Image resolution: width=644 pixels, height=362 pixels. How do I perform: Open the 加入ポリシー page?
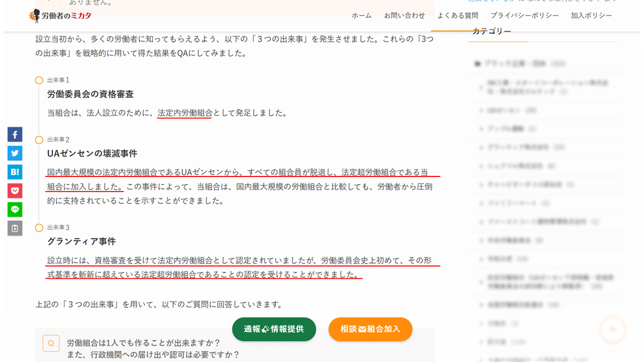(591, 16)
